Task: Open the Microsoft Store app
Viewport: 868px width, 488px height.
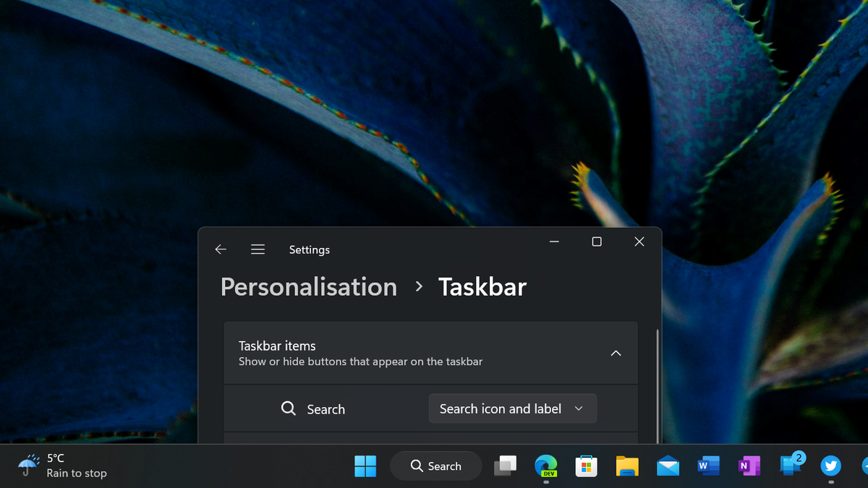Action: [586, 466]
